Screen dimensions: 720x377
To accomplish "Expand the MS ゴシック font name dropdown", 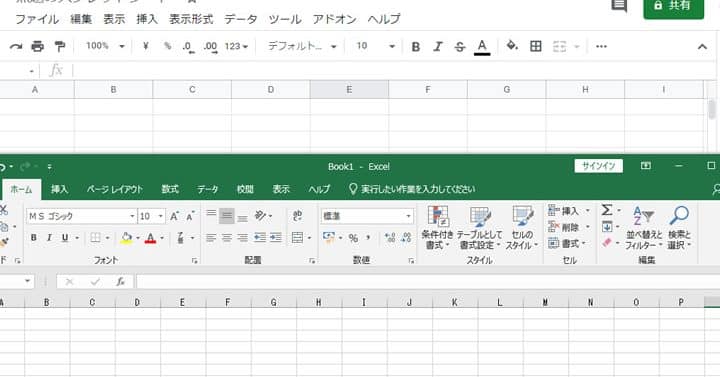I will pyautogui.click(x=132, y=216).
